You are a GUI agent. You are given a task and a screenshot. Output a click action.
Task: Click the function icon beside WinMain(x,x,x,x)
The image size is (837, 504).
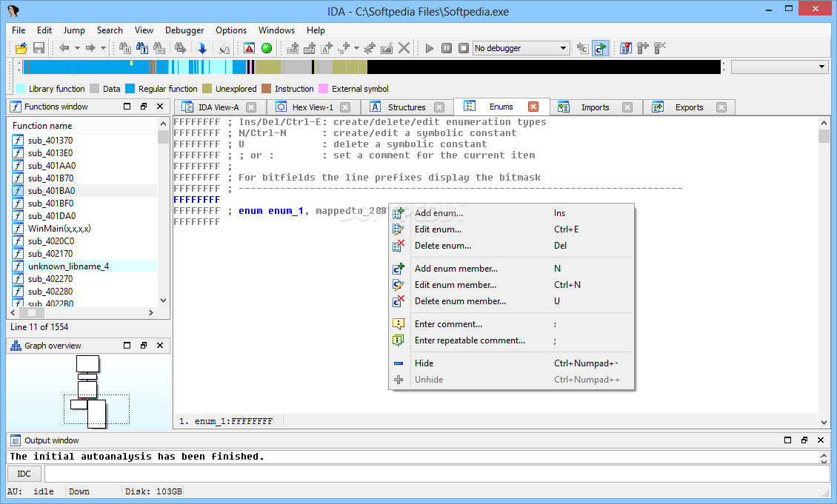tap(19, 228)
